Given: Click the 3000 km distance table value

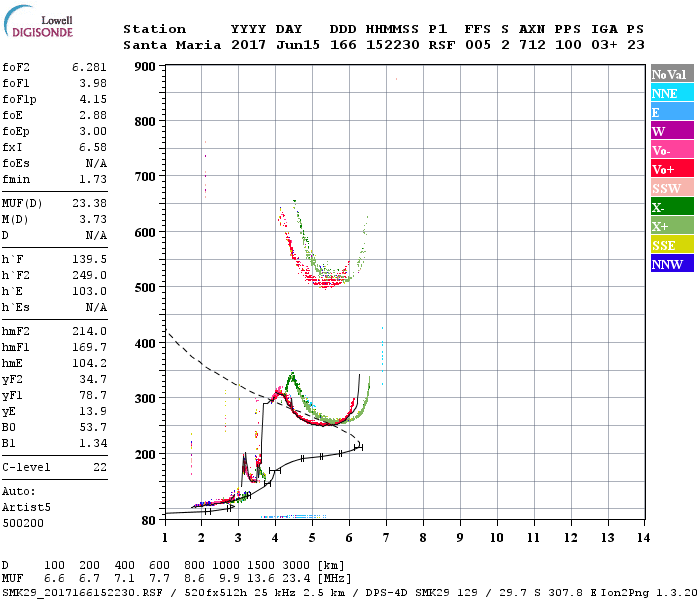Looking at the screenshot, I should pos(296,566).
